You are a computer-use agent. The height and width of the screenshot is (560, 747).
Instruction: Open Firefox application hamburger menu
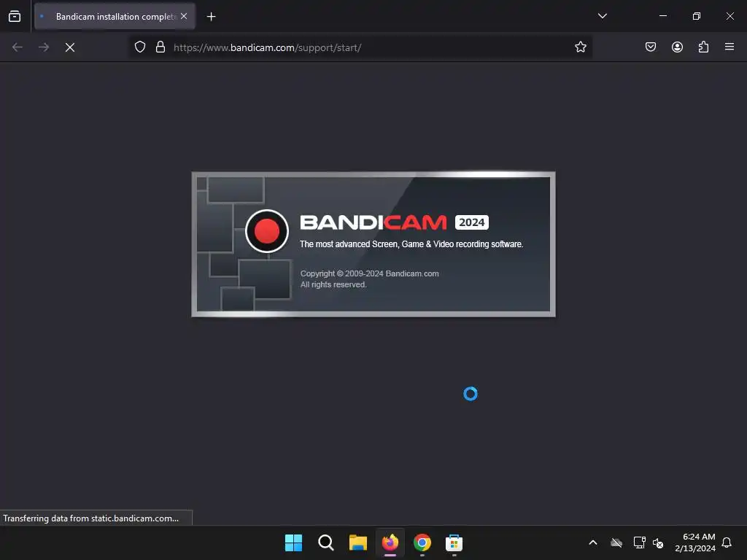point(729,47)
